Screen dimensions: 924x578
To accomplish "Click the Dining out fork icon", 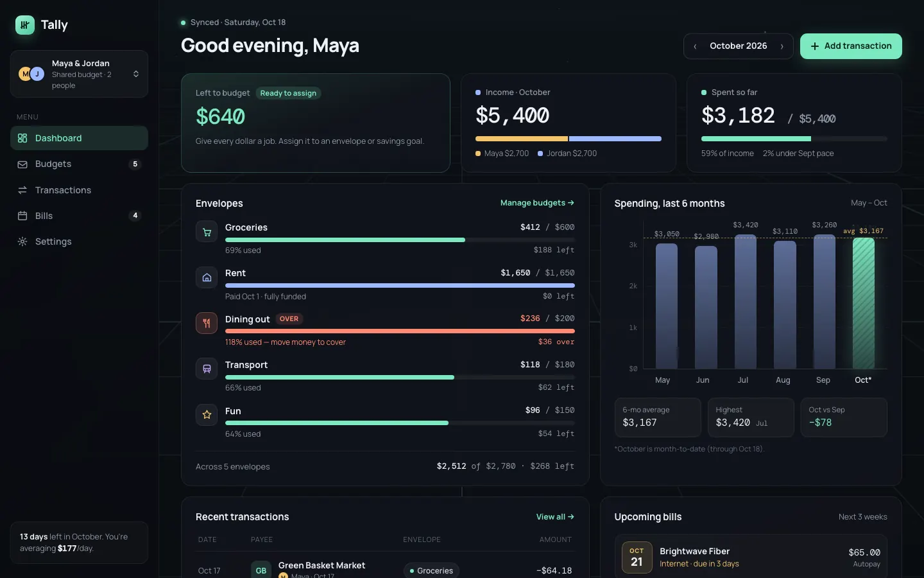I will [207, 323].
